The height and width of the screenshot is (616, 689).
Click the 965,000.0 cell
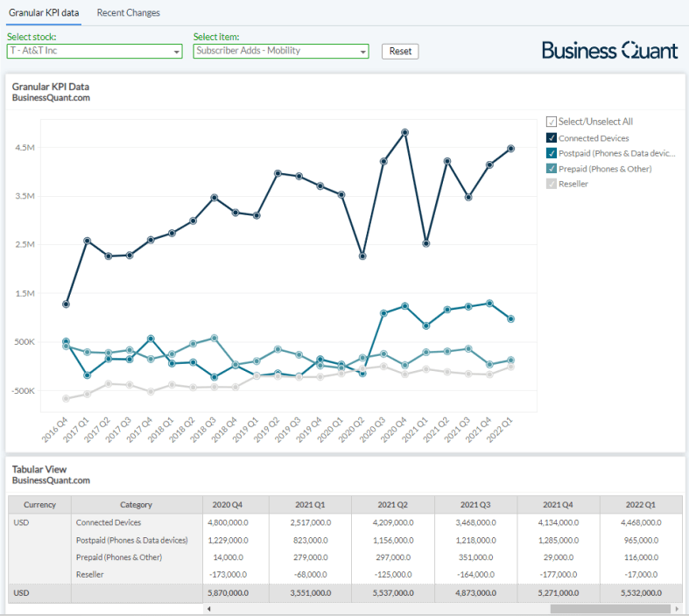tap(641, 540)
